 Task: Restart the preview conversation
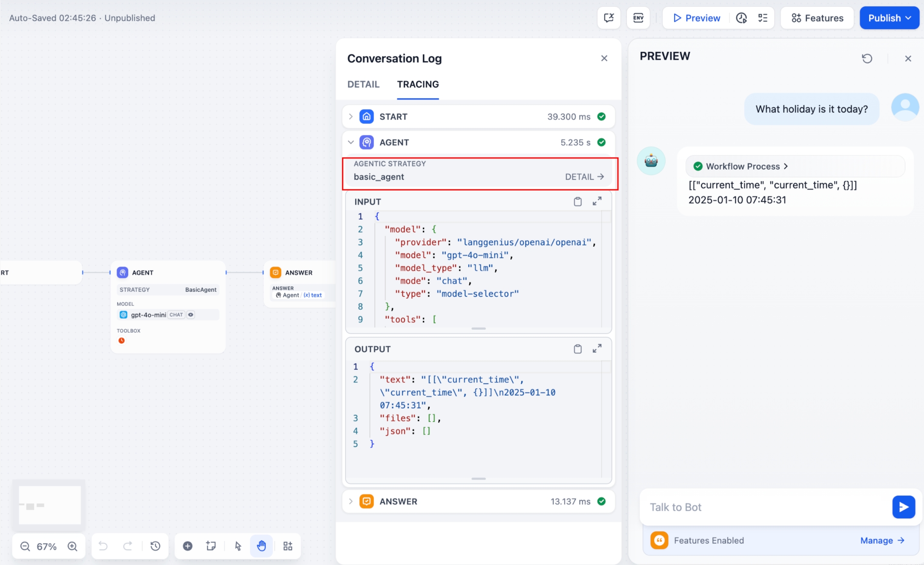867,58
